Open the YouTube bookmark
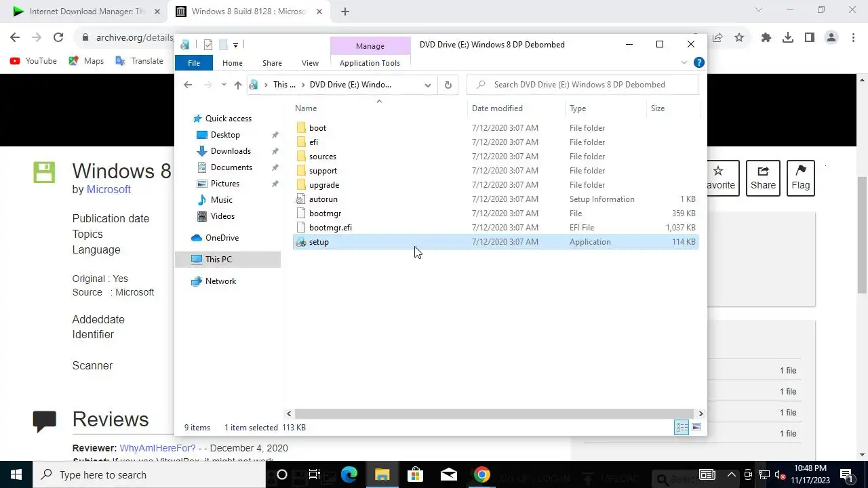This screenshot has width=868, height=488. pyautogui.click(x=33, y=61)
